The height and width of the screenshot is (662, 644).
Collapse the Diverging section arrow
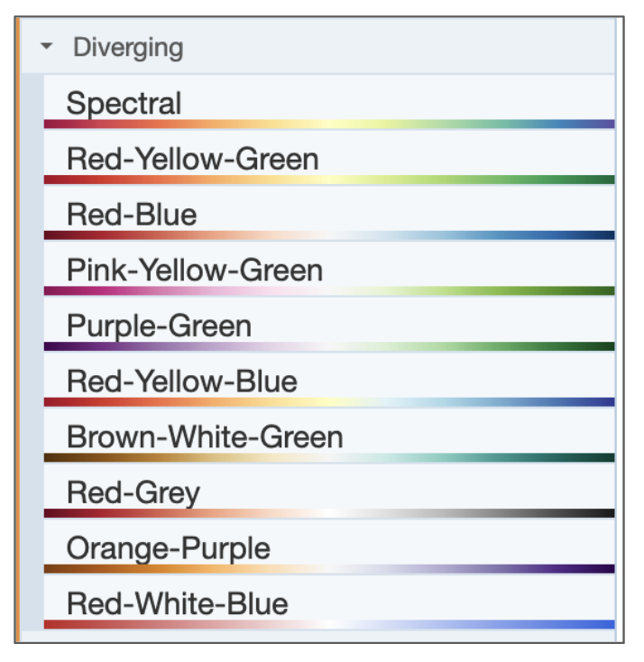(x=47, y=47)
